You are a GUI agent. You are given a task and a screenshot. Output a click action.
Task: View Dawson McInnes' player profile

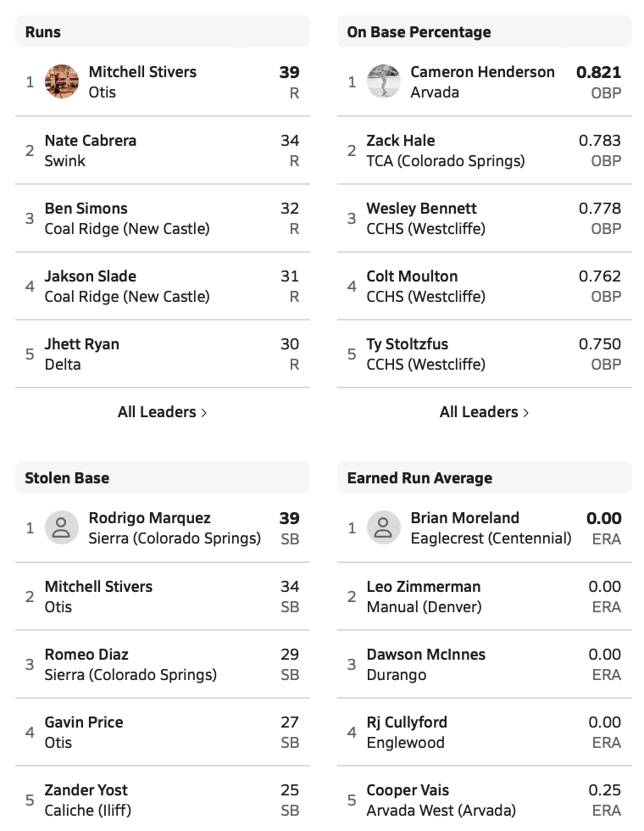(x=425, y=655)
